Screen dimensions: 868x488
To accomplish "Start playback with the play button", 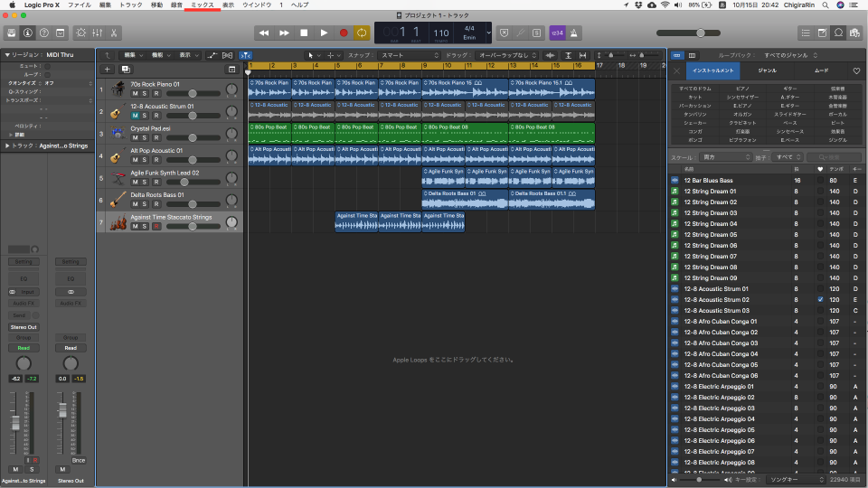I will pos(324,33).
